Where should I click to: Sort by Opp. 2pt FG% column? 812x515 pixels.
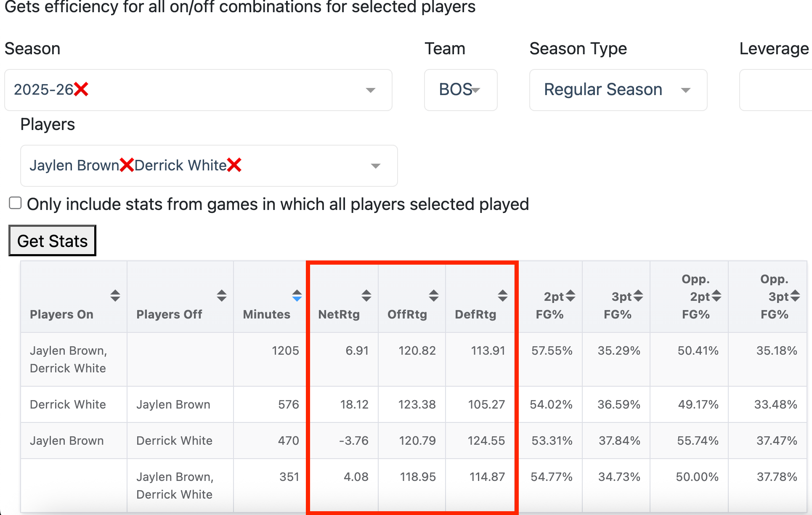click(x=716, y=296)
